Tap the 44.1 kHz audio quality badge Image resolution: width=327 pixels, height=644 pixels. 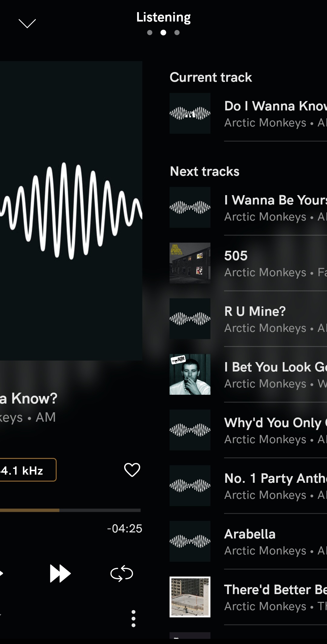[28, 470]
